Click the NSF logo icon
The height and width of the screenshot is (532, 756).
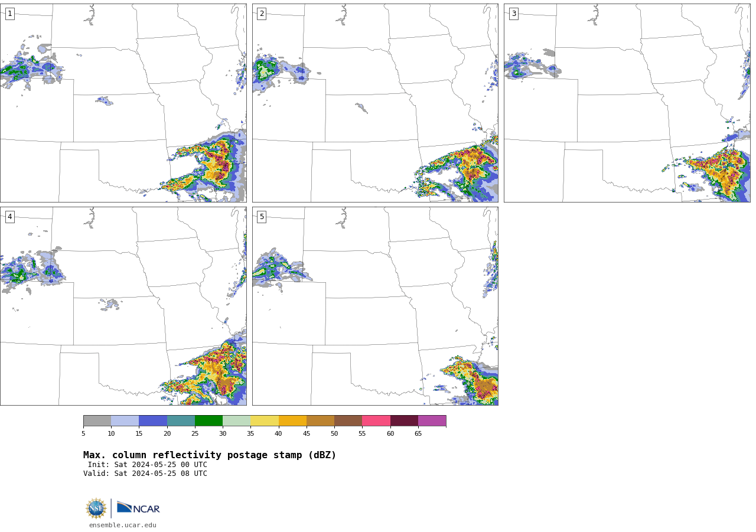[96, 508]
